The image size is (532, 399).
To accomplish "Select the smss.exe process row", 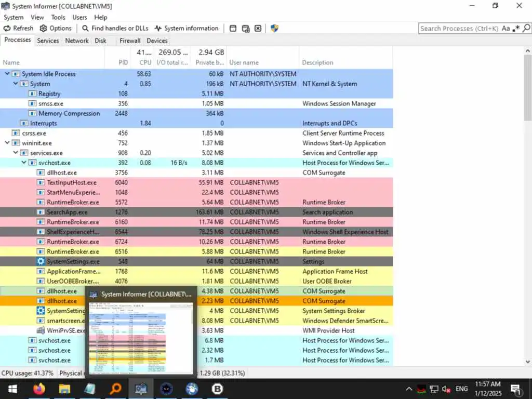I will tap(196, 103).
